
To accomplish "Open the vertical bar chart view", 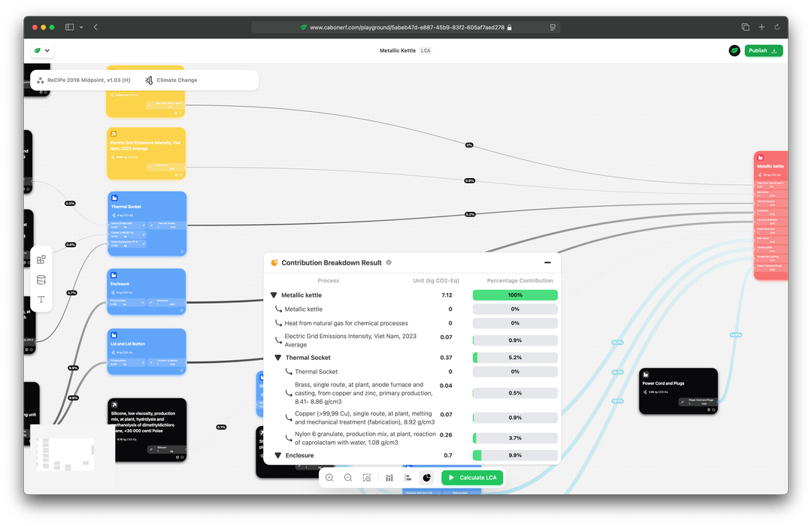I will (389, 477).
